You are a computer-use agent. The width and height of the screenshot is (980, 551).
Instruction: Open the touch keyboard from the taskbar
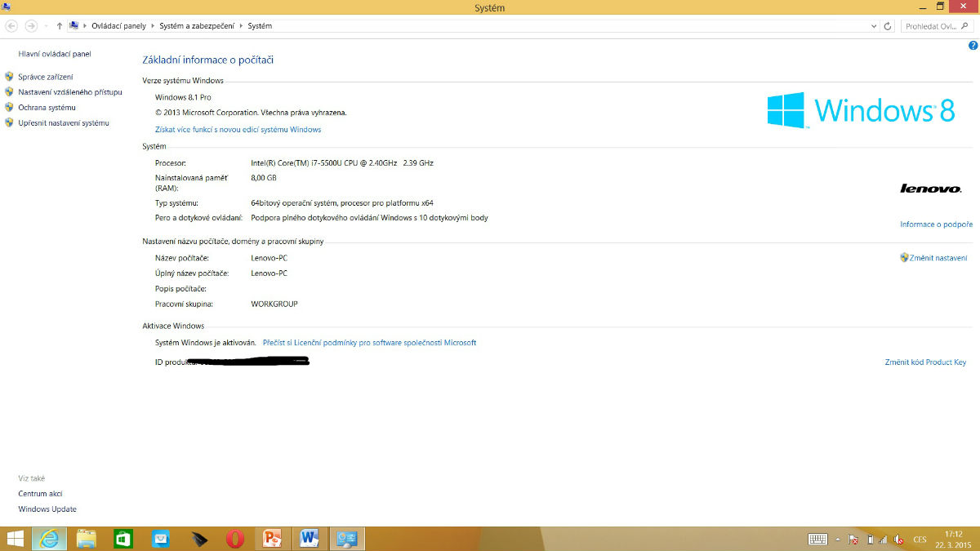click(x=817, y=539)
